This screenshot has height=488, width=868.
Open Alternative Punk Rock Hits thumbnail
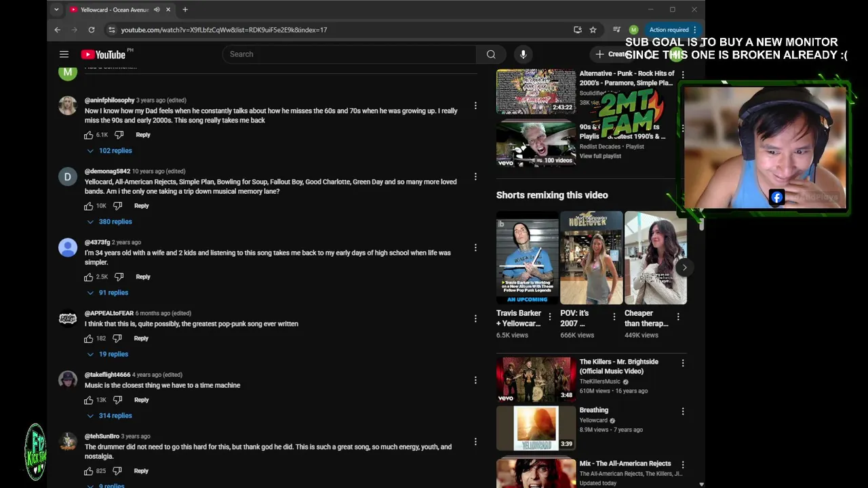(x=536, y=91)
